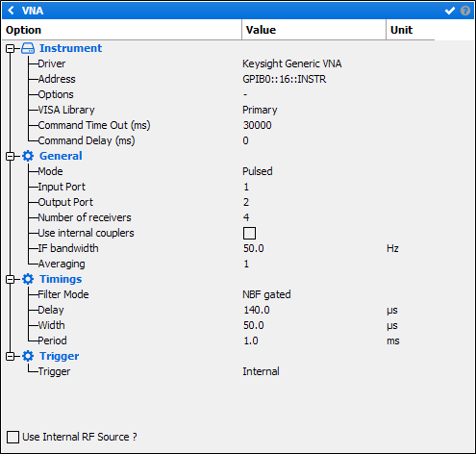Confirm settings with the checkmark icon
This screenshot has width=476, height=454.
click(x=450, y=11)
